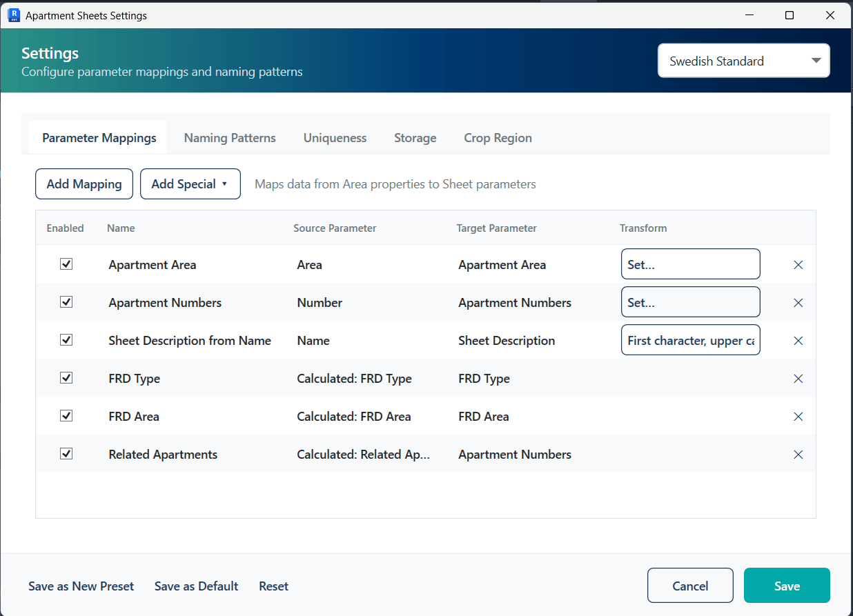Click the Target Parameter column header

(497, 228)
